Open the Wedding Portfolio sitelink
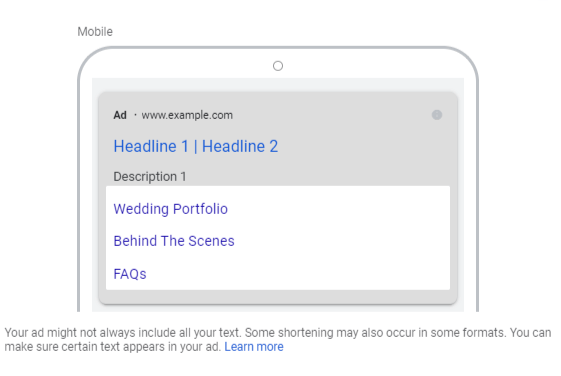This screenshot has height=376, width=561. click(x=170, y=209)
